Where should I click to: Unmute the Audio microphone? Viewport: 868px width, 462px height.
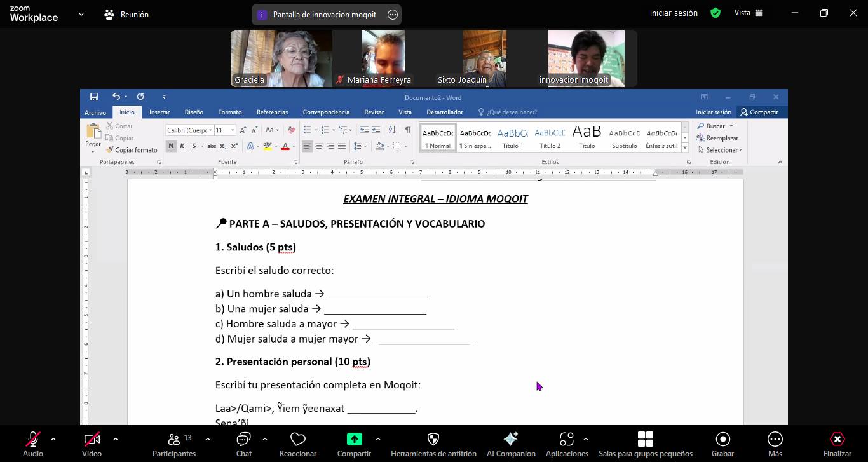click(32, 440)
